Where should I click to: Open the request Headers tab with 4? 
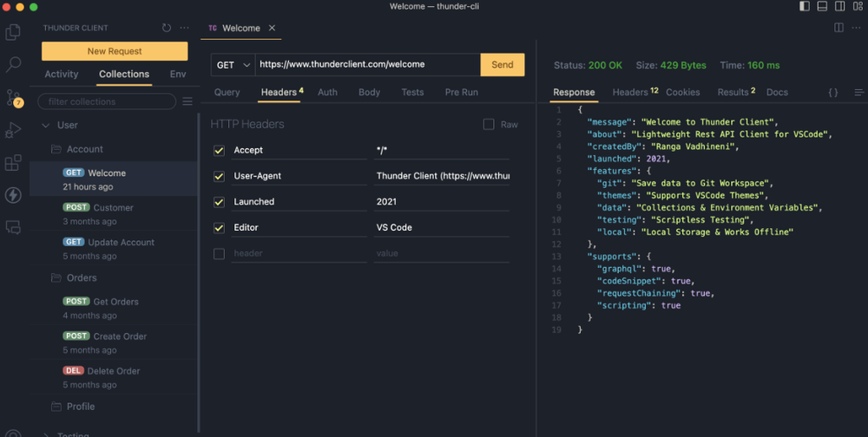tap(282, 93)
